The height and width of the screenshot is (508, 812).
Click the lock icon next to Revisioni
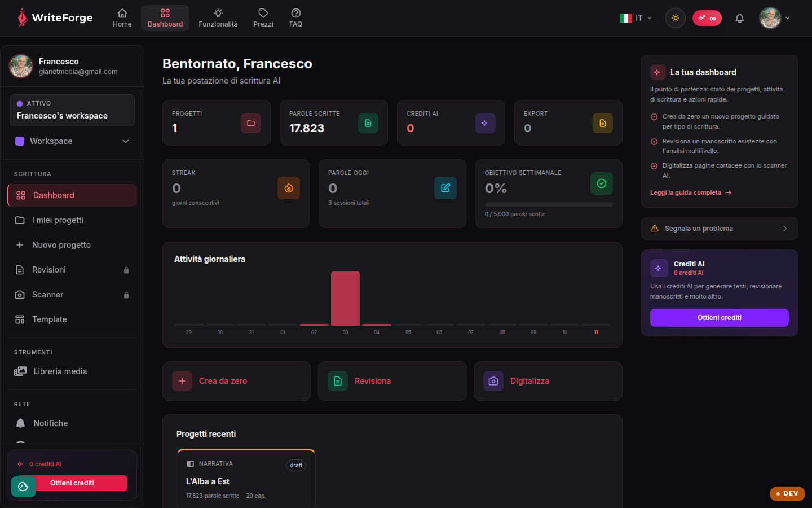[126, 270]
